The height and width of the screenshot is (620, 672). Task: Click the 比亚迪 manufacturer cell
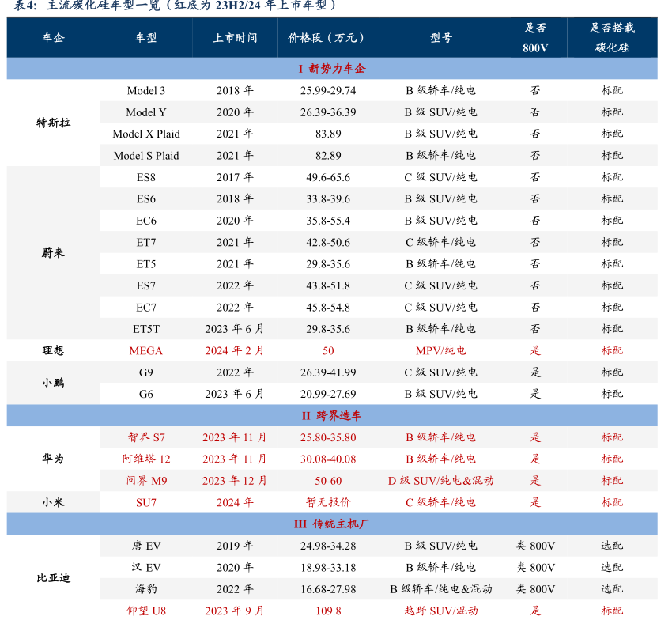point(53,578)
